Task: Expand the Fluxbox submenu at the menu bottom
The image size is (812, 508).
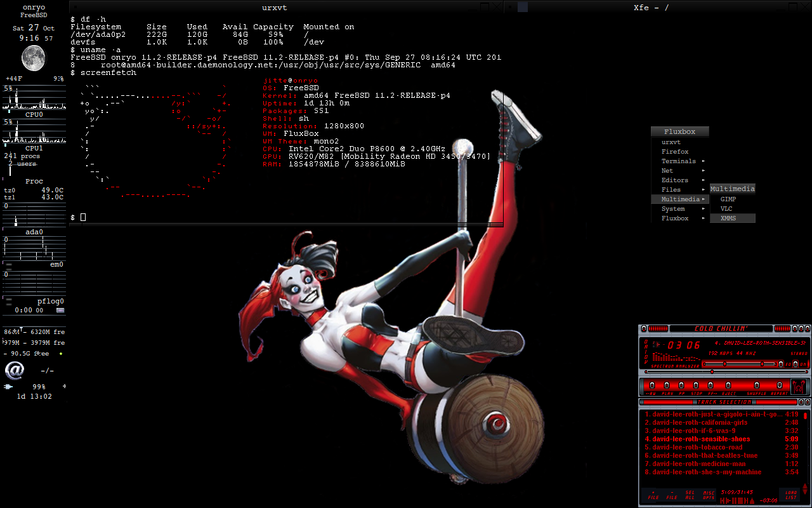Action: [680, 218]
